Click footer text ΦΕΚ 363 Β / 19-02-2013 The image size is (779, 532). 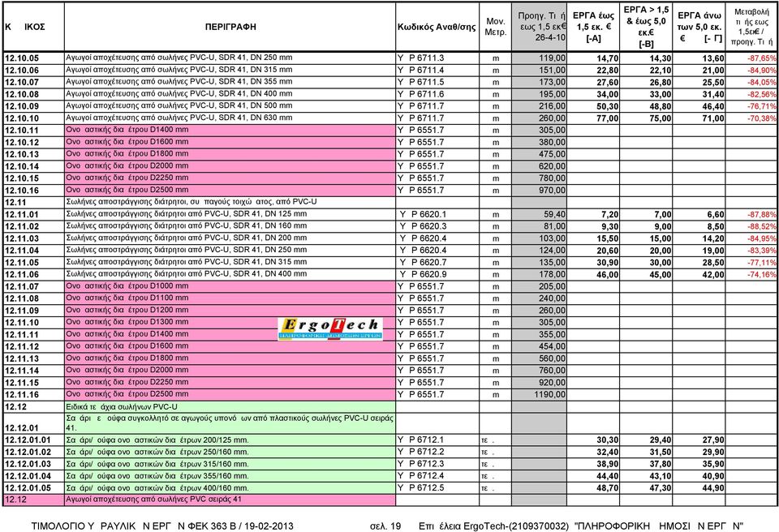241,526
